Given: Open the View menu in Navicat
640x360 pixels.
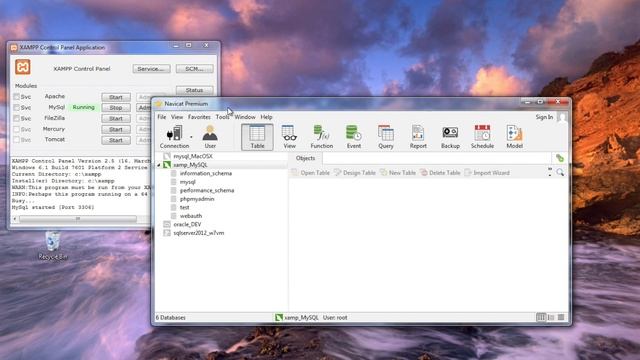Looking at the screenshot, I should click(177, 117).
